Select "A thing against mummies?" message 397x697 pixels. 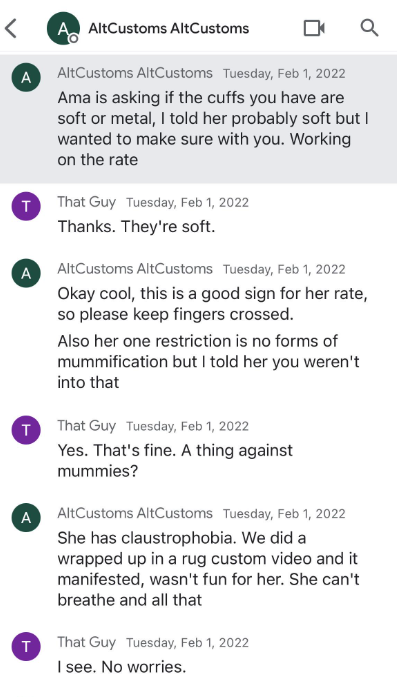(x=175, y=461)
